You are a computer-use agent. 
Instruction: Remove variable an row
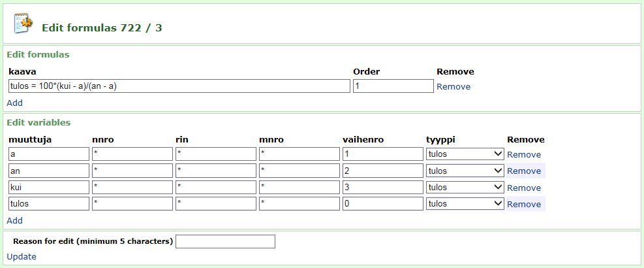coord(523,171)
